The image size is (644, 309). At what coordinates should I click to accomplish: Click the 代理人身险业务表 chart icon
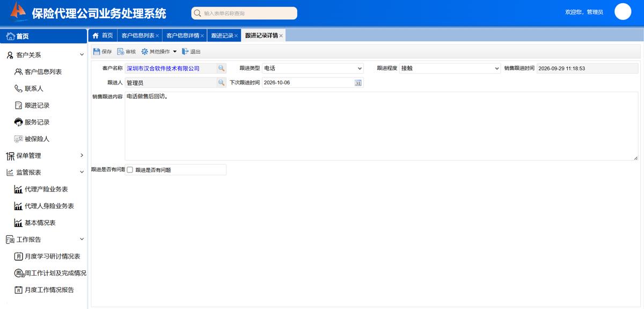[19, 206]
